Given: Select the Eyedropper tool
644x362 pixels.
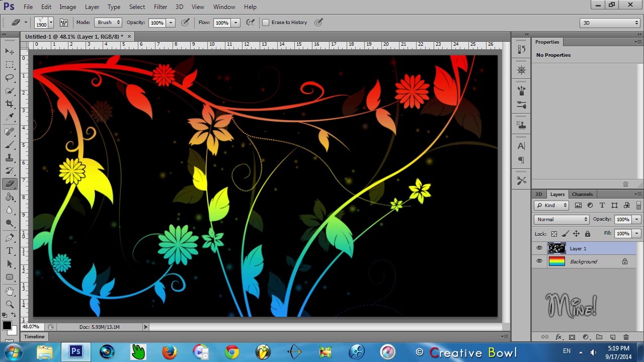Looking at the screenshot, I should 10,117.
